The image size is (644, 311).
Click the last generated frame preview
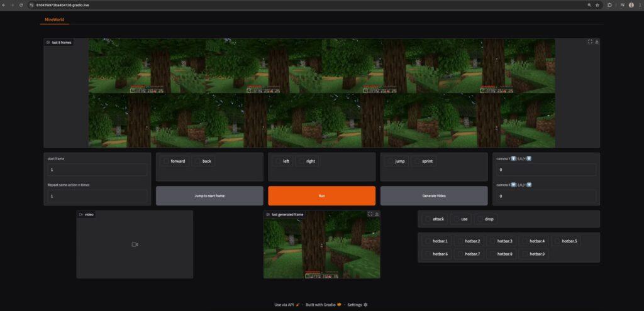[322, 244]
